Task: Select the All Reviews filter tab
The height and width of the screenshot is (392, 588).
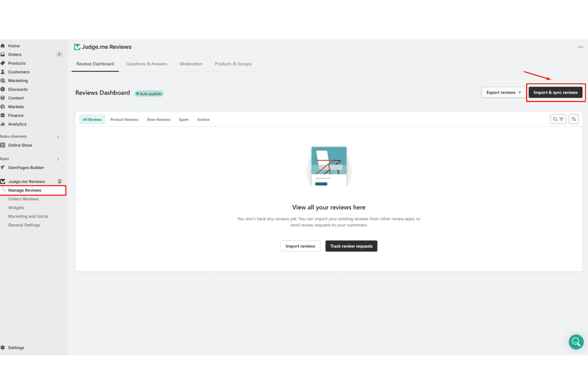Action: (x=92, y=120)
